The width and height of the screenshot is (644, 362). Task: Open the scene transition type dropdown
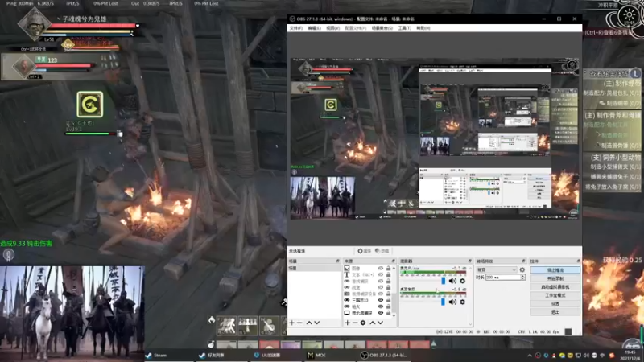(497, 269)
